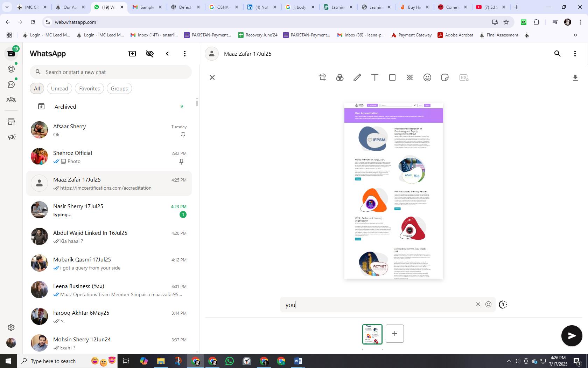Select the All filter
Viewport: 588px width, 368px height.
pos(37,88)
